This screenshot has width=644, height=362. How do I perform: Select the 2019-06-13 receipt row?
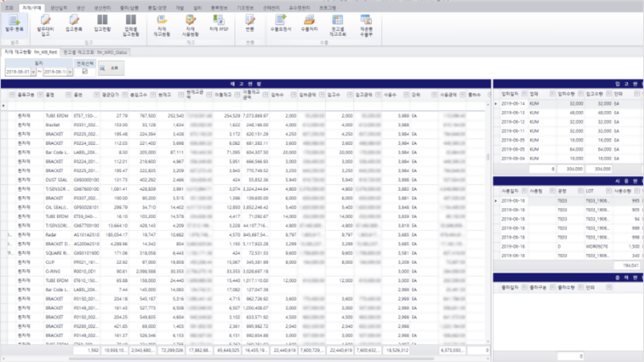click(x=569, y=112)
